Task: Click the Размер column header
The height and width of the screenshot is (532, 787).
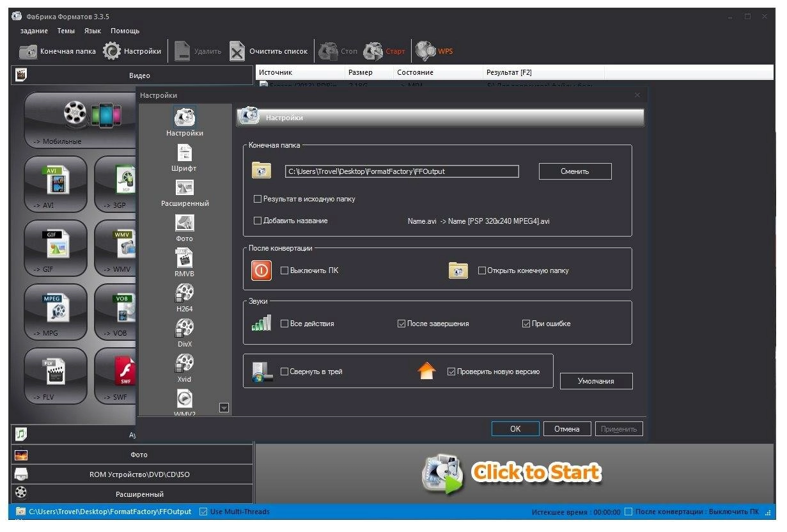Action: [x=369, y=72]
